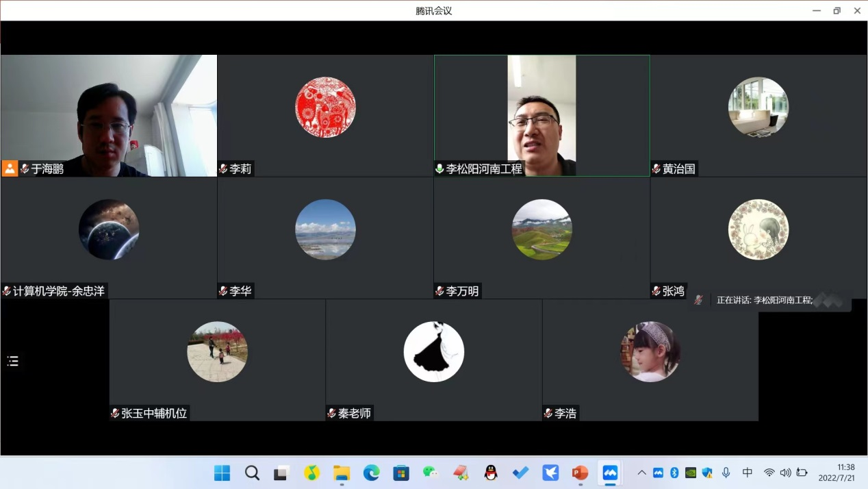The image size is (868, 489).
Task: Click the microphone-in-use tray icon
Action: 726,473
